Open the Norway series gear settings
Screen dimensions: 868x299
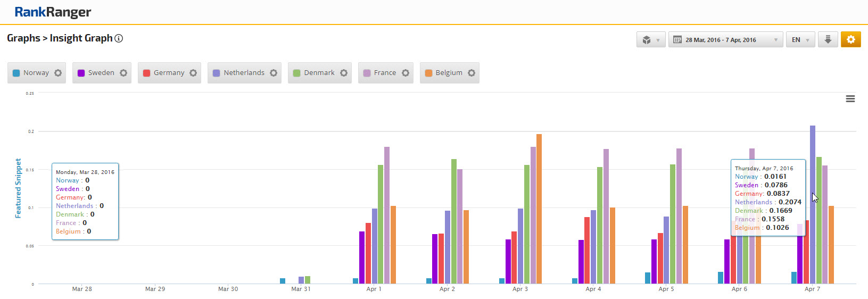[58, 73]
